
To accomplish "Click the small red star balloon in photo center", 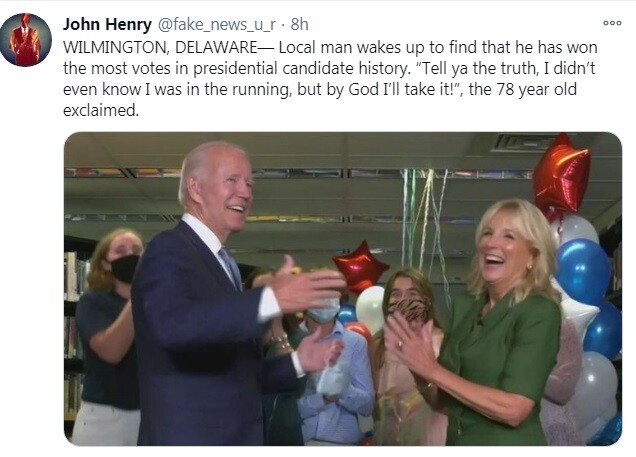I will click(x=360, y=267).
